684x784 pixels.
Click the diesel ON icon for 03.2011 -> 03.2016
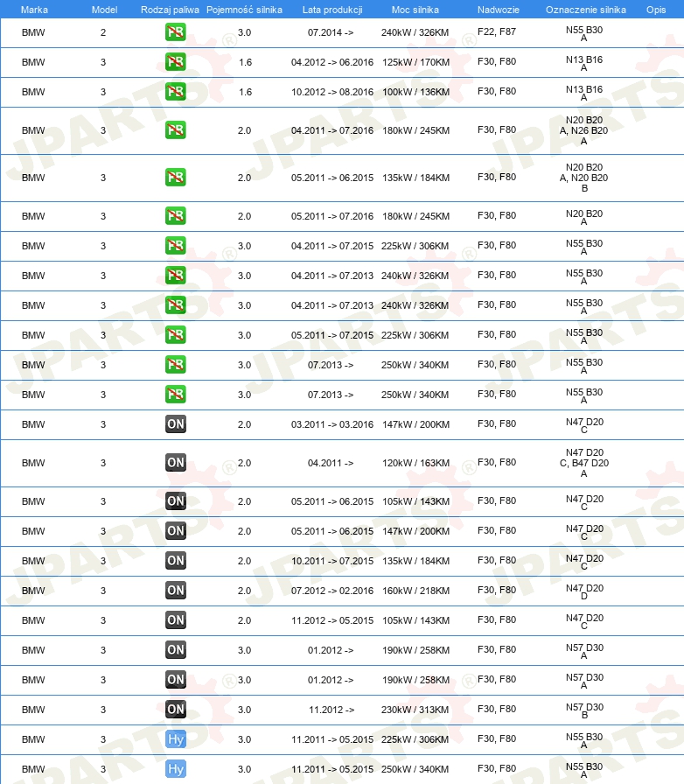coord(176,424)
